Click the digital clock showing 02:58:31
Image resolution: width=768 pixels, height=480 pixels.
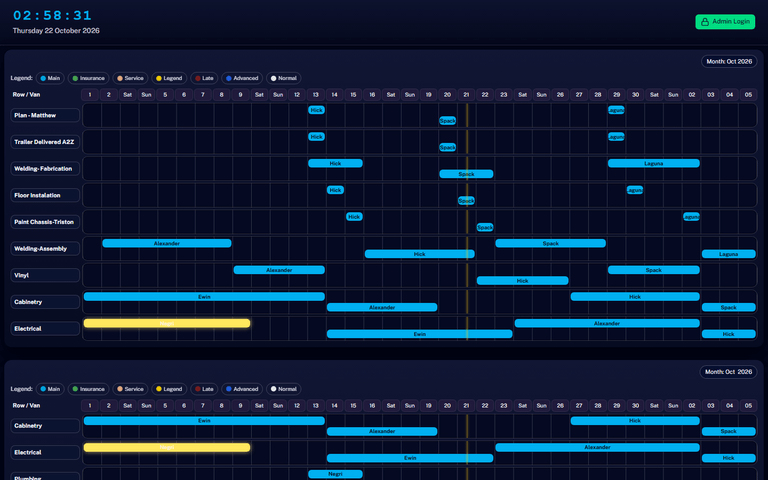pyautogui.click(x=52, y=16)
